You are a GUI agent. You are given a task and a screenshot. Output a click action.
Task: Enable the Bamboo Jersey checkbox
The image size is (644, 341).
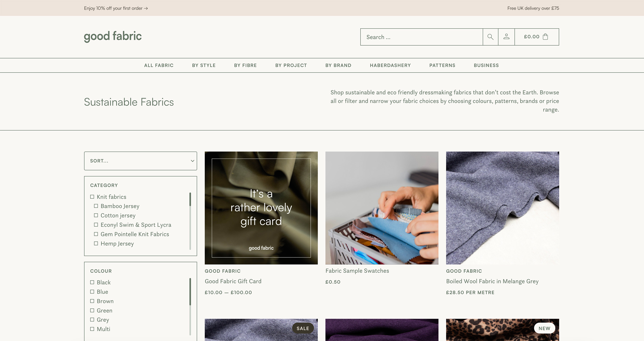96,206
